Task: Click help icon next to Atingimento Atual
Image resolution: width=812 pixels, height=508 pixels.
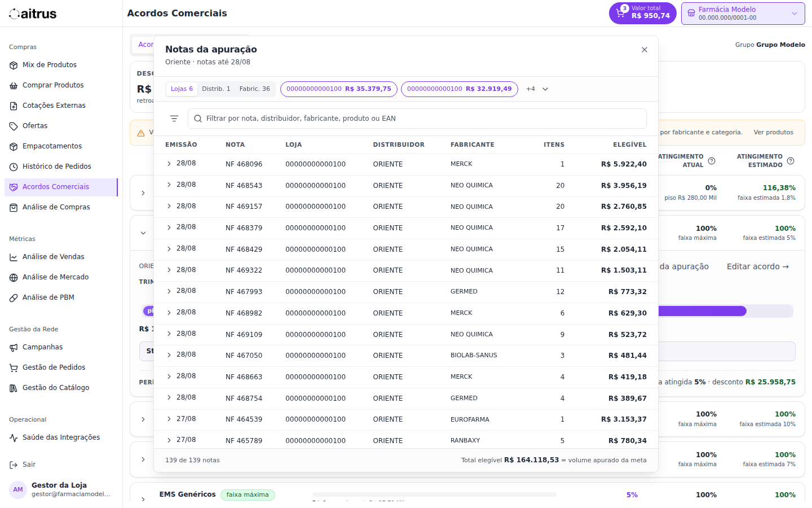Action: point(712,161)
